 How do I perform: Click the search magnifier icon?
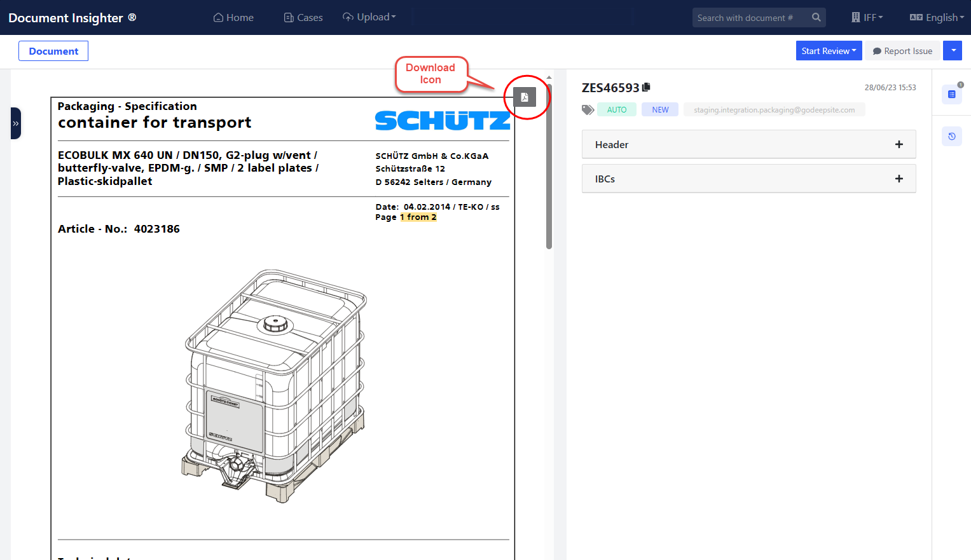[816, 18]
